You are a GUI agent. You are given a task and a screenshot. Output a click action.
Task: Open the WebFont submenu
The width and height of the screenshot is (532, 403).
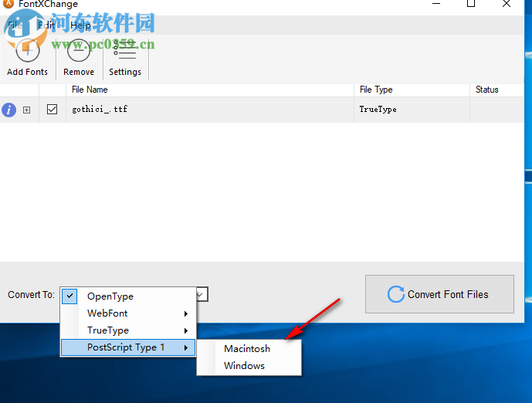tap(128, 313)
